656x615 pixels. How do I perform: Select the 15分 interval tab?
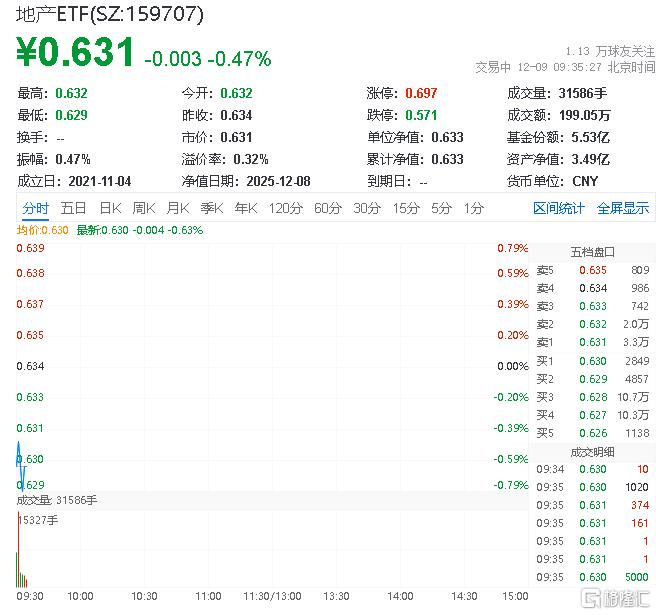tap(406, 208)
